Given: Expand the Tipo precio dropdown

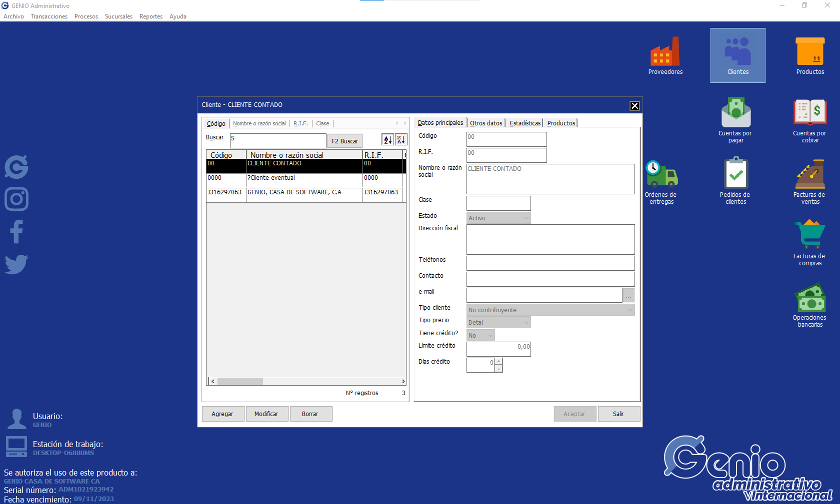Looking at the screenshot, I should [526, 323].
